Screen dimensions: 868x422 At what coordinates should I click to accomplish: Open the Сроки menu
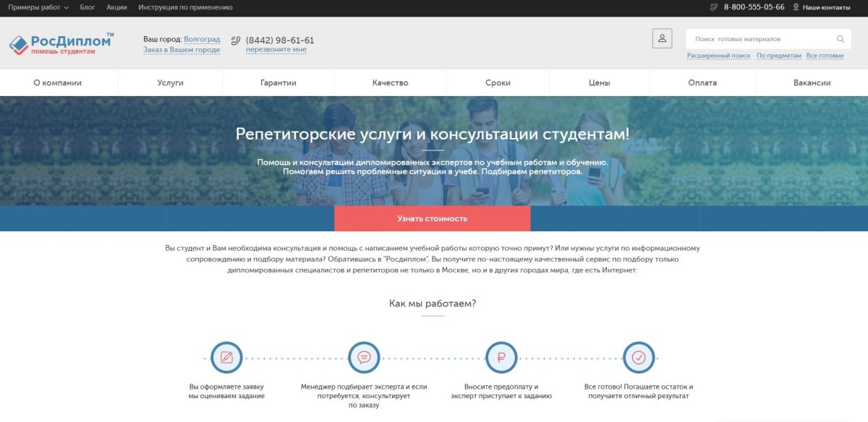tap(498, 83)
